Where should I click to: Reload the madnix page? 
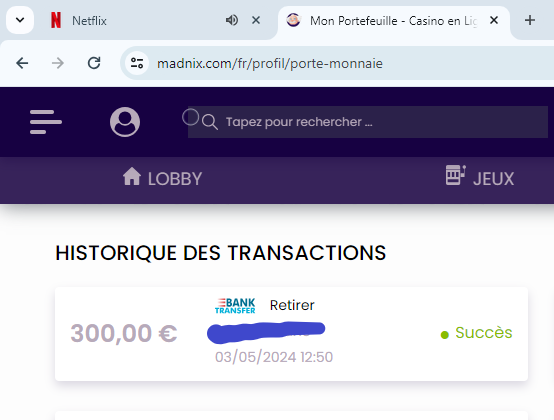tap(94, 63)
